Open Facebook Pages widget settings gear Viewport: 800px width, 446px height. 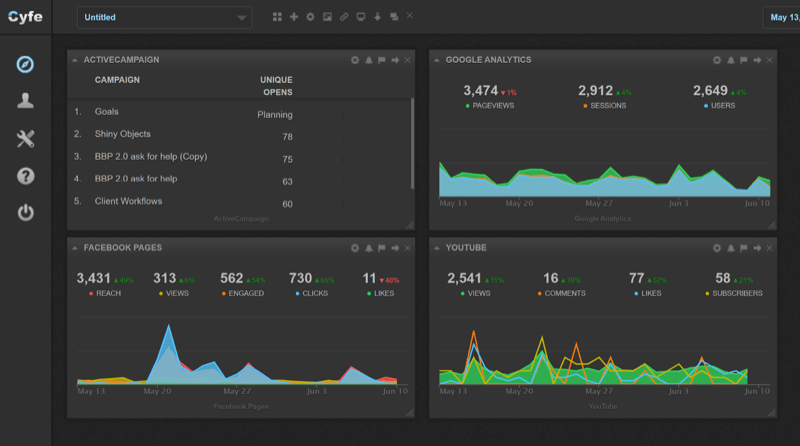355,248
